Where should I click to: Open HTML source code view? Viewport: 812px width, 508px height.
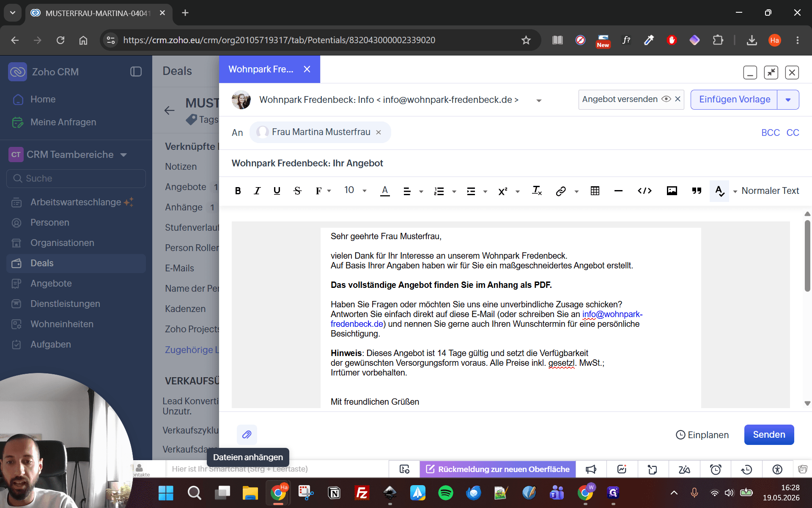pyautogui.click(x=645, y=191)
